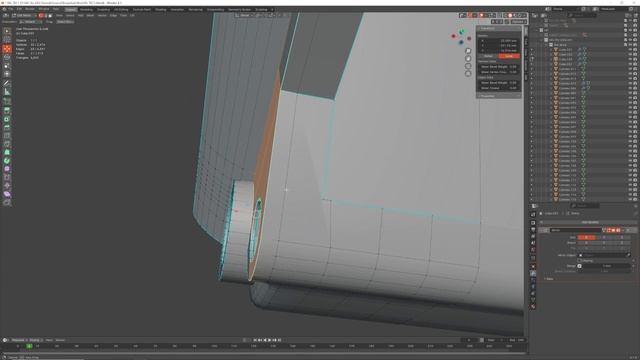
Task: Select the Spin tool
Action: (7, 160)
